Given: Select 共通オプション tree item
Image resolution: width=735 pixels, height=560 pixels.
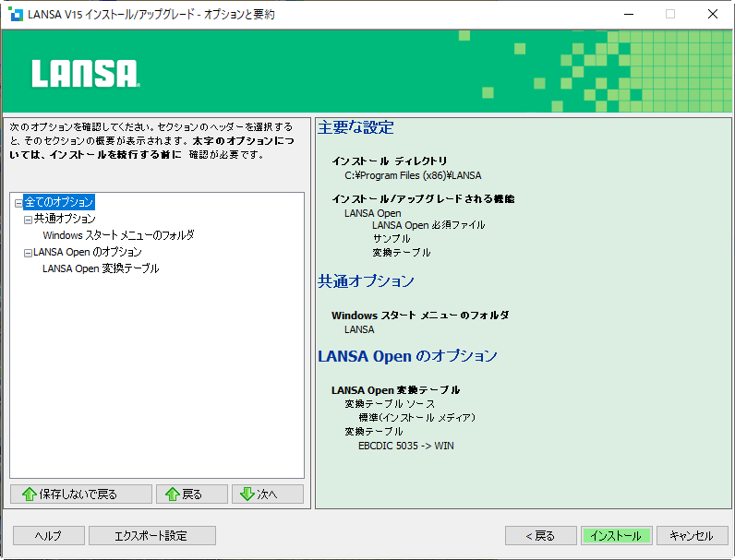Looking at the screenshot, I should click(x=65, y=219).
